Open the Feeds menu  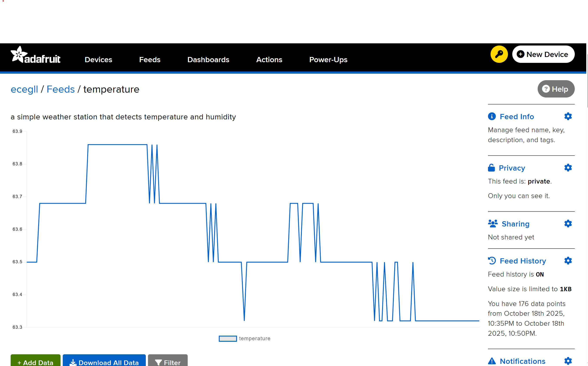149,60
